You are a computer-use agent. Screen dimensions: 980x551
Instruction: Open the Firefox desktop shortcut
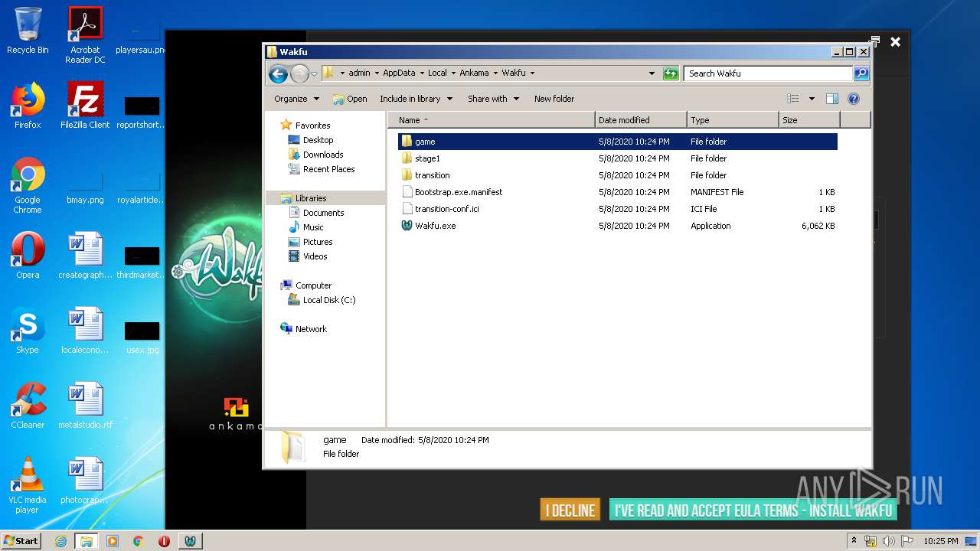pyautogui.click(x=28, y=106)
